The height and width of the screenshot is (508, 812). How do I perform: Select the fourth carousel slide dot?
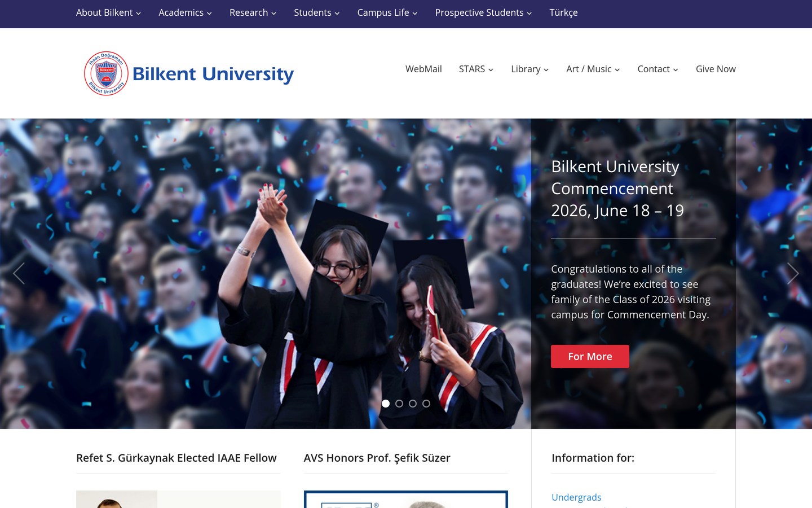tap(426, 404)
